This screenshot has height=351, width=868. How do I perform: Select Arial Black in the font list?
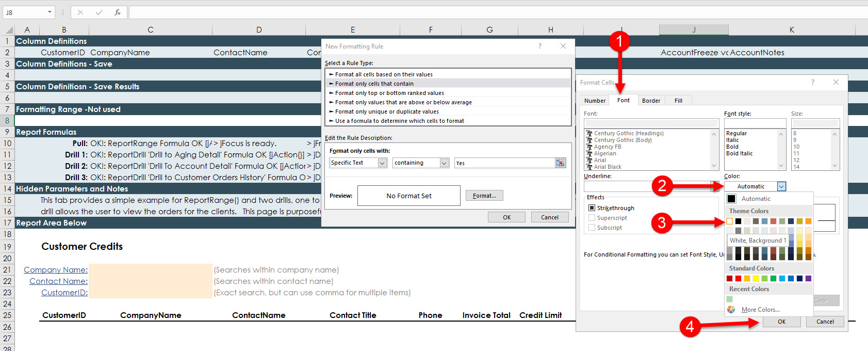[608, 167]
